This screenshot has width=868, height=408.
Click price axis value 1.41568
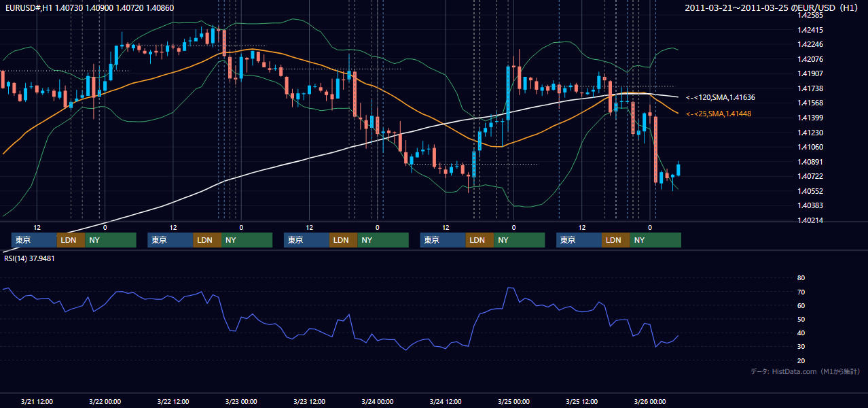point(810,103)
